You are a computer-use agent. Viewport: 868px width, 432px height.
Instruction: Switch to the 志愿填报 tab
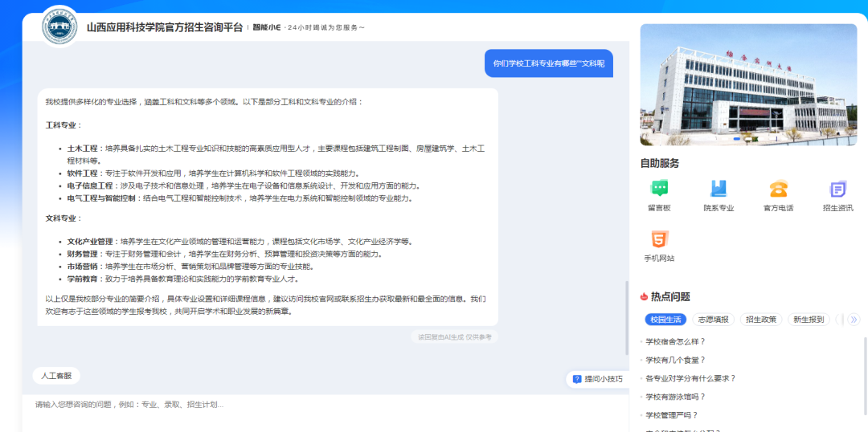coord(713,320)
